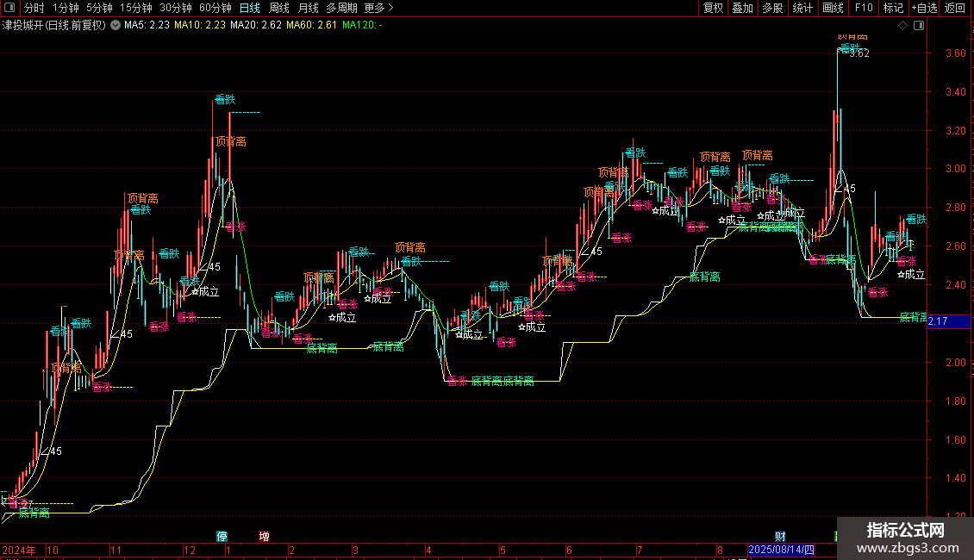The width and height of the screenshot is (974, 560).
Task: Click the 2.17 current price tag on the price axis
Action: pos(948,321)
